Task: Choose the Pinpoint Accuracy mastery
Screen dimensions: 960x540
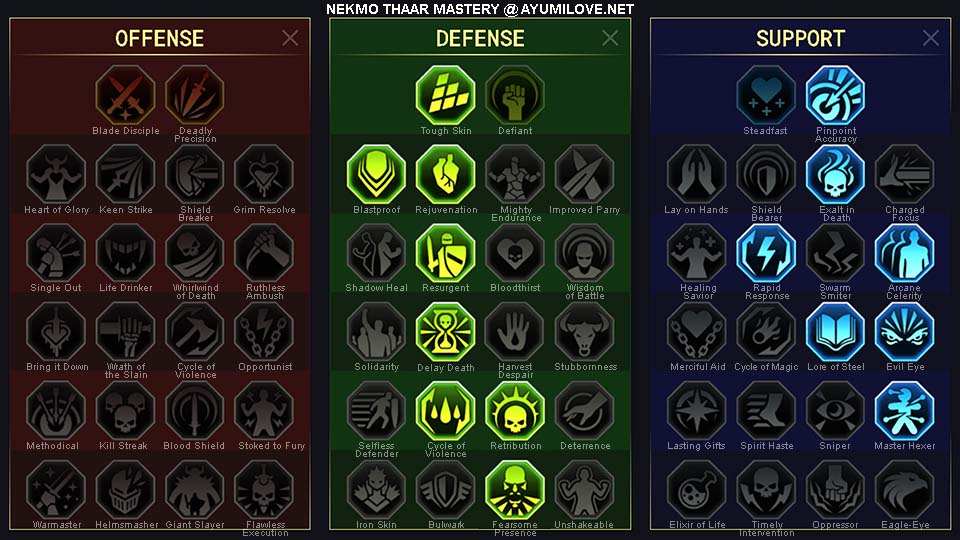Action: coord(835,95)
